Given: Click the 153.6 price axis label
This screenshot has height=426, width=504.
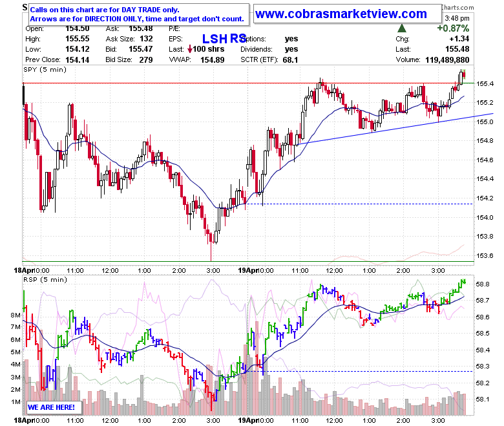Looking at the screenshot, I should pos(485,256).
